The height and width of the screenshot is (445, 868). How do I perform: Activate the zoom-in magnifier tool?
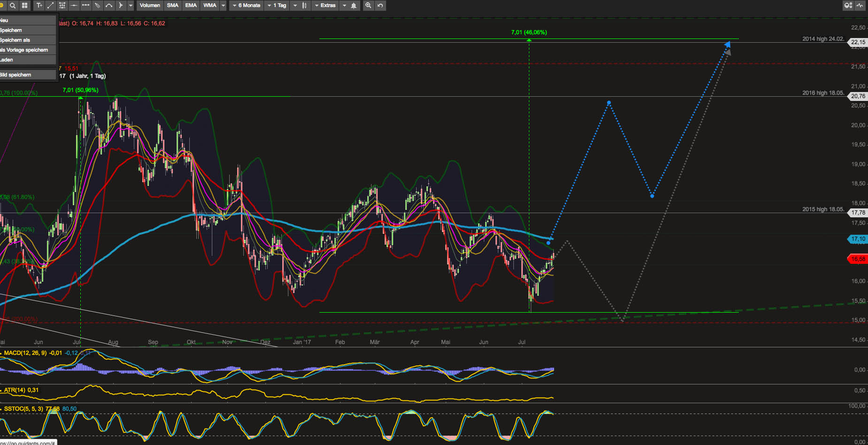click(368, 6)
